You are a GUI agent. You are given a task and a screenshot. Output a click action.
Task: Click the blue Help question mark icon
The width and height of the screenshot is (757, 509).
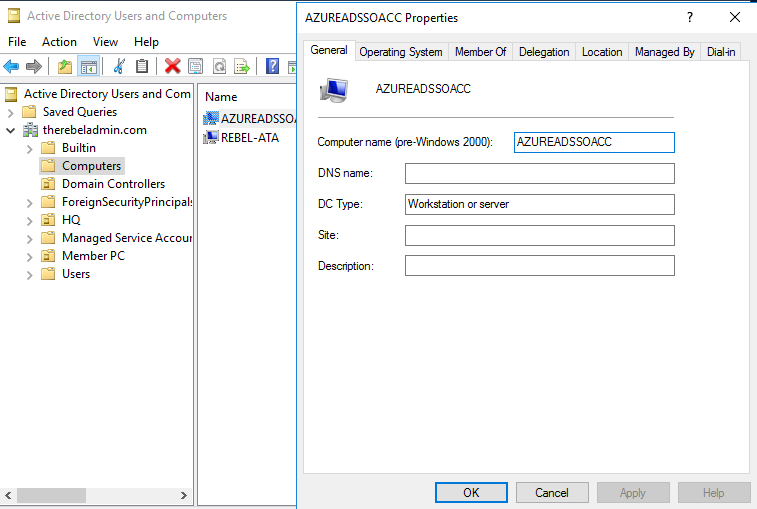(273, 66)
